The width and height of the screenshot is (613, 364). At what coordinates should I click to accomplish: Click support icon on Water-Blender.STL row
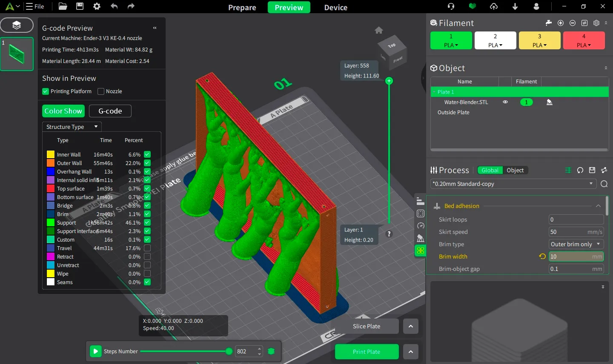coord(550,102)
